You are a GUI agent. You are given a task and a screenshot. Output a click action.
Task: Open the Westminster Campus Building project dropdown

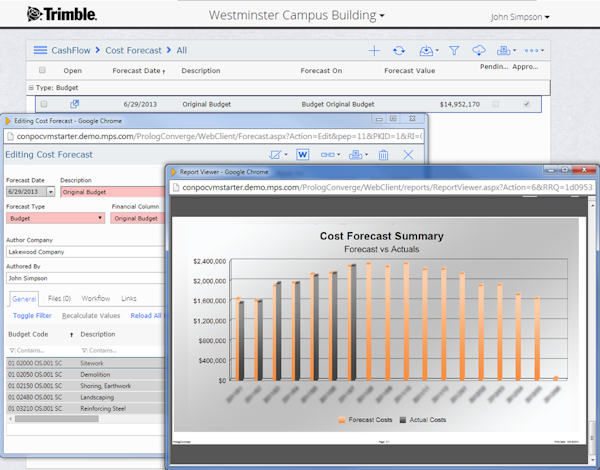pos(297,15)
